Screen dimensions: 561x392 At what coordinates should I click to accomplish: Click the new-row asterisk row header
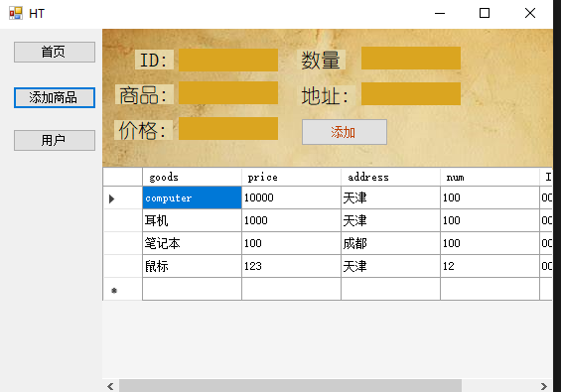tap(123, 290)
